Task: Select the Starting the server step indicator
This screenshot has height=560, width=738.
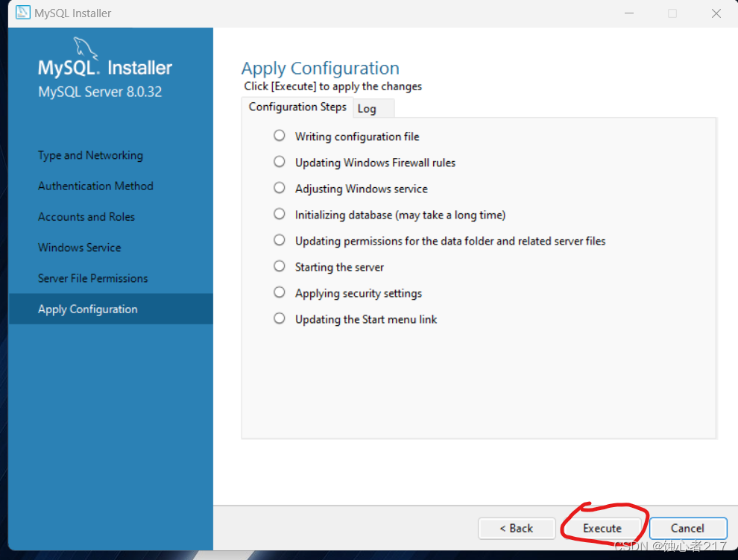Action: click(x=279, y=266)
